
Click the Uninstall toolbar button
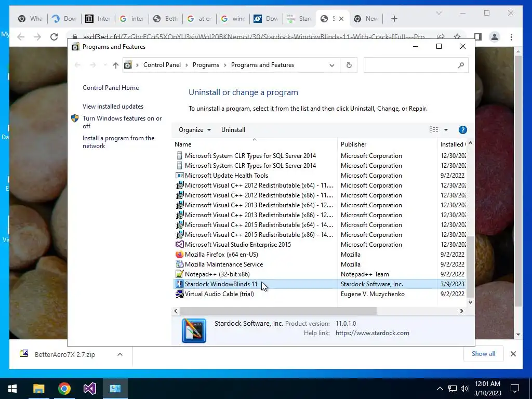click(233, 130)
